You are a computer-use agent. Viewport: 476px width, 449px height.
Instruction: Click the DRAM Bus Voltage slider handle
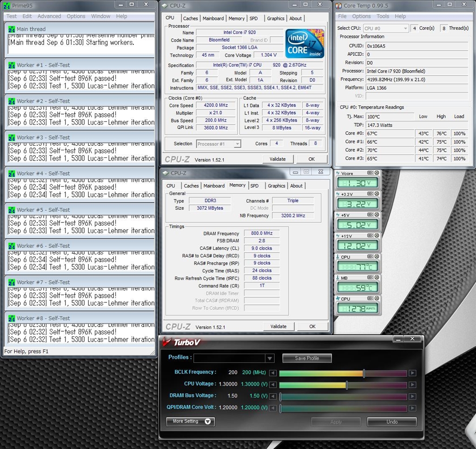coord(280,396)
